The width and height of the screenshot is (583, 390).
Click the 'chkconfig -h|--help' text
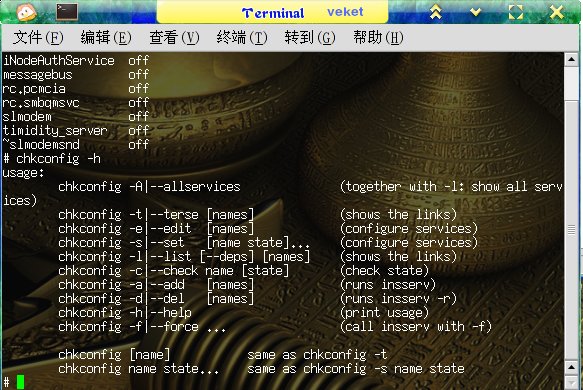[x=125, y=313]
